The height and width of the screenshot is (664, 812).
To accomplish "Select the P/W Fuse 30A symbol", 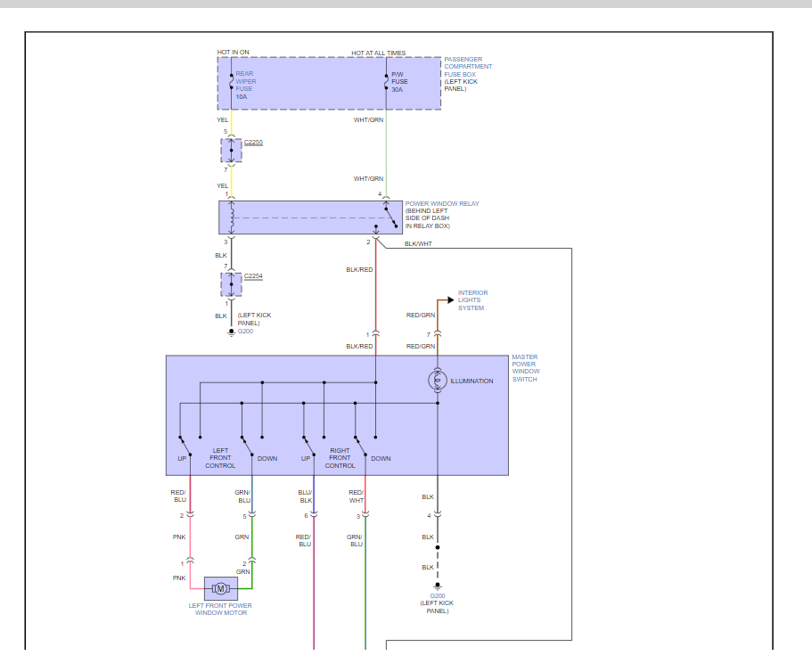I will [x=386, y=82].
